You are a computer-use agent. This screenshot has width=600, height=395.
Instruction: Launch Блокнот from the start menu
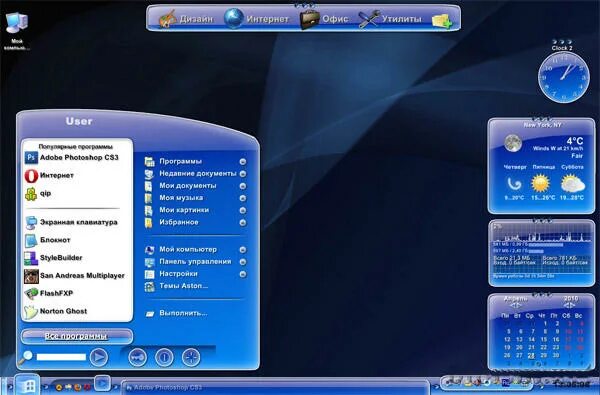[47, 240]
